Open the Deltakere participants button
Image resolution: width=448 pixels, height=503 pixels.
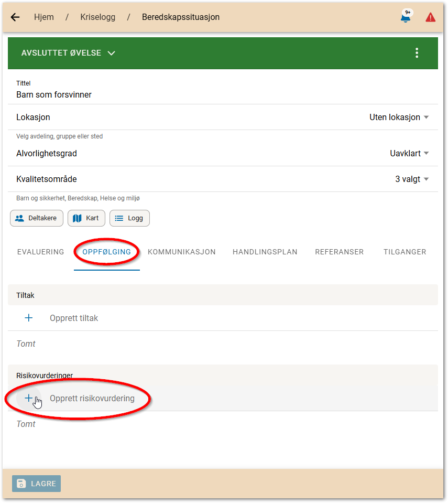[x=37, y=218]
